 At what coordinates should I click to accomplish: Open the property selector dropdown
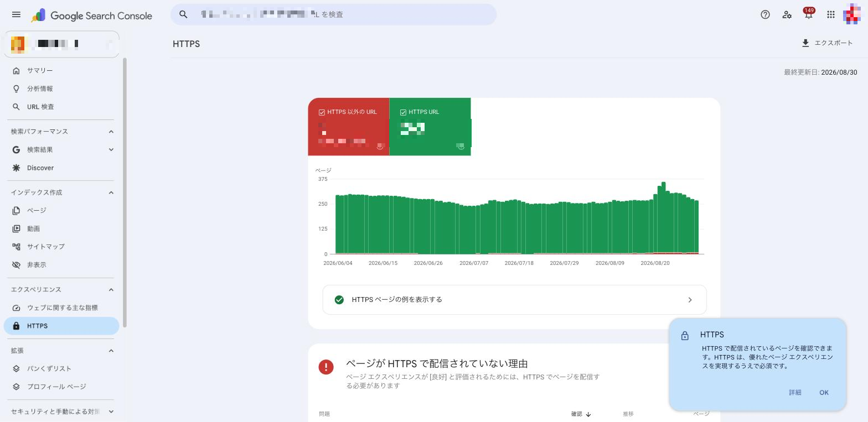coord(61,44)
